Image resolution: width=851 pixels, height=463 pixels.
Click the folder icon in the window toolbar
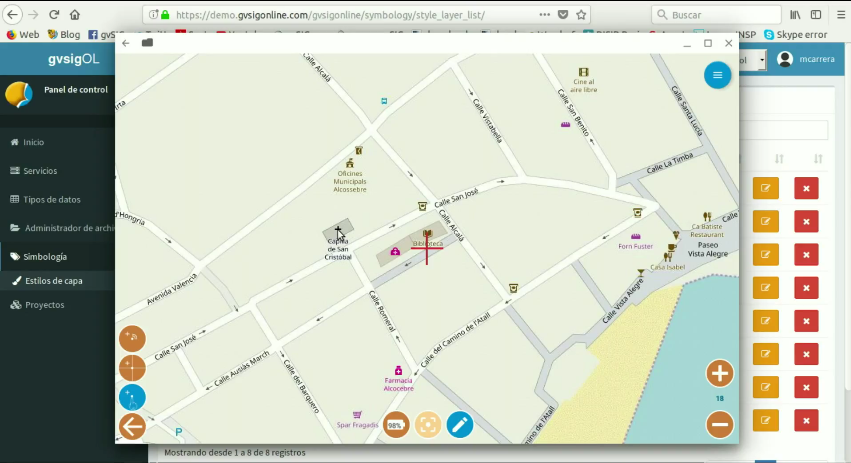coord(147,43)
